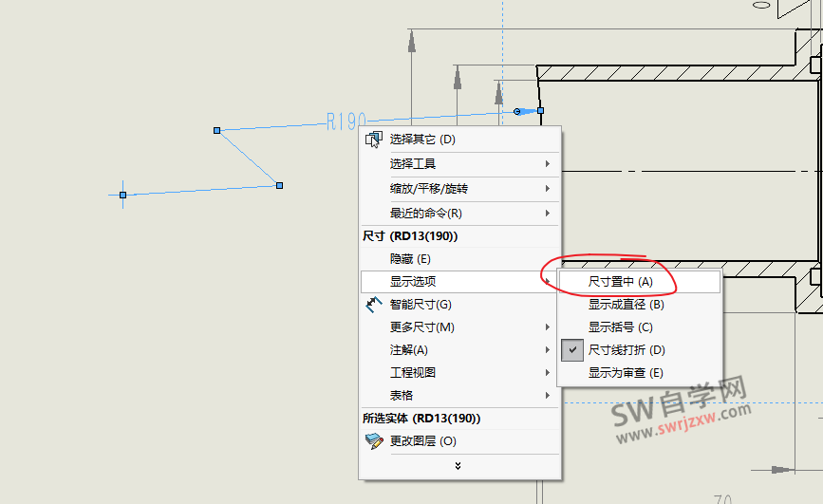Click the 显示选项 menu entry
The image size is (823, 504).
[x=459, y=281]
